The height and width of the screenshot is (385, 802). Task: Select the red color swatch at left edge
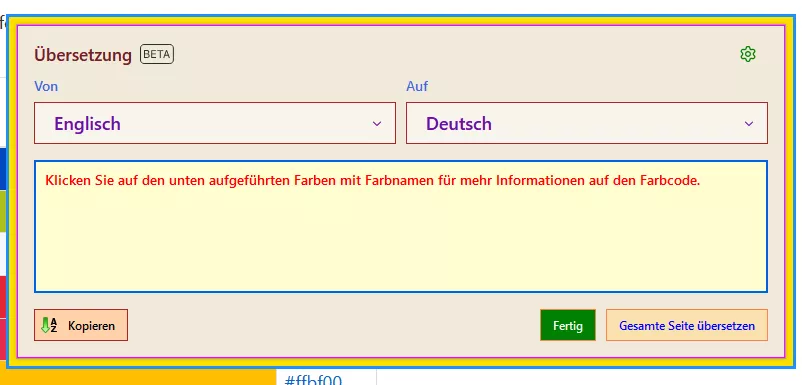3,297
